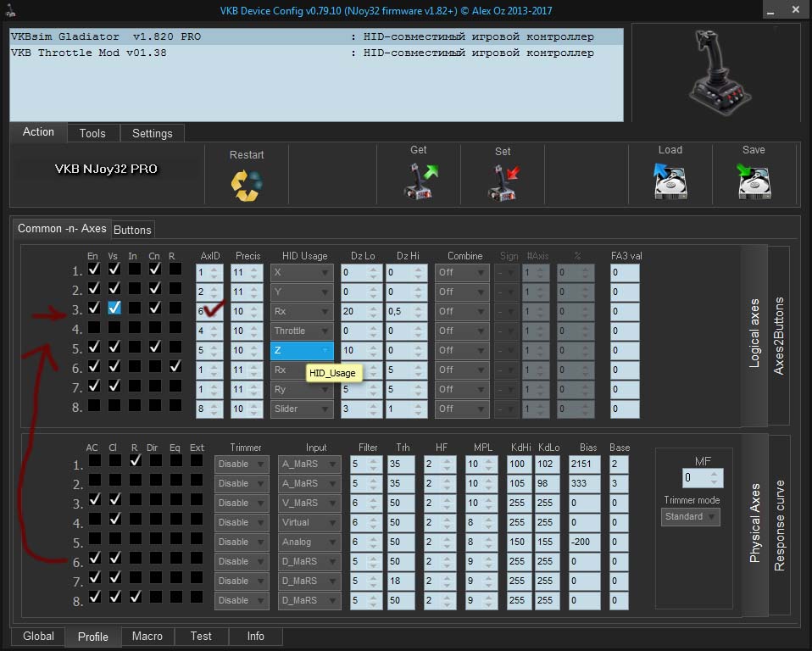Select the Common -n- Axes tab
This screenshot has height=651, width=812.
click(x=62, y=228)
